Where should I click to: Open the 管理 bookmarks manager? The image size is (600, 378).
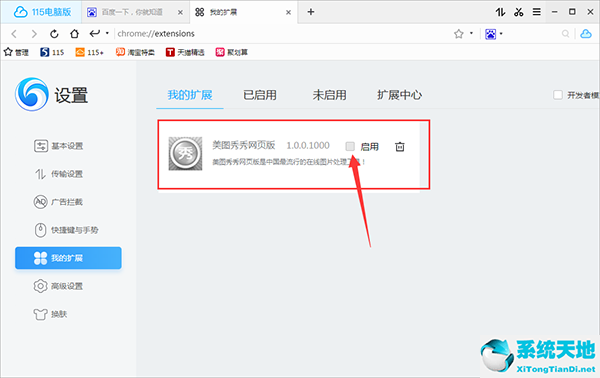[16, 52]
